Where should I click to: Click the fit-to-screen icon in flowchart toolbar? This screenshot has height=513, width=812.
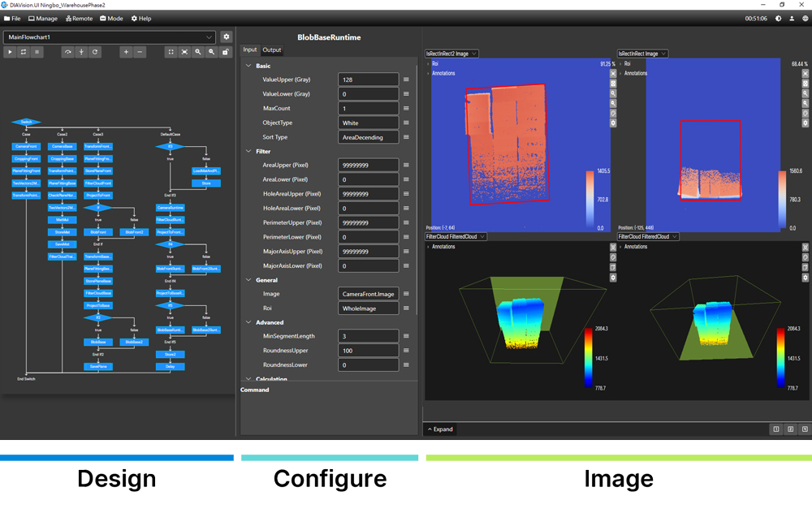coord(184,52)
